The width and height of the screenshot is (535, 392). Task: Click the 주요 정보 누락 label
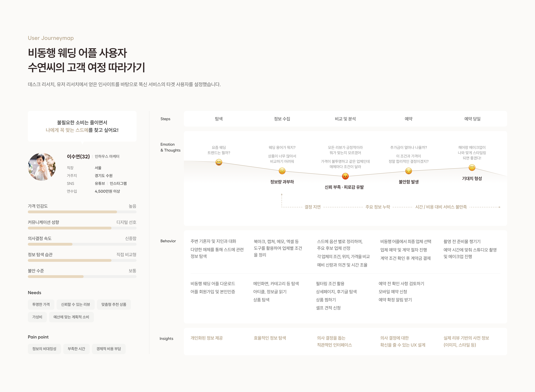tap(378, 207)
